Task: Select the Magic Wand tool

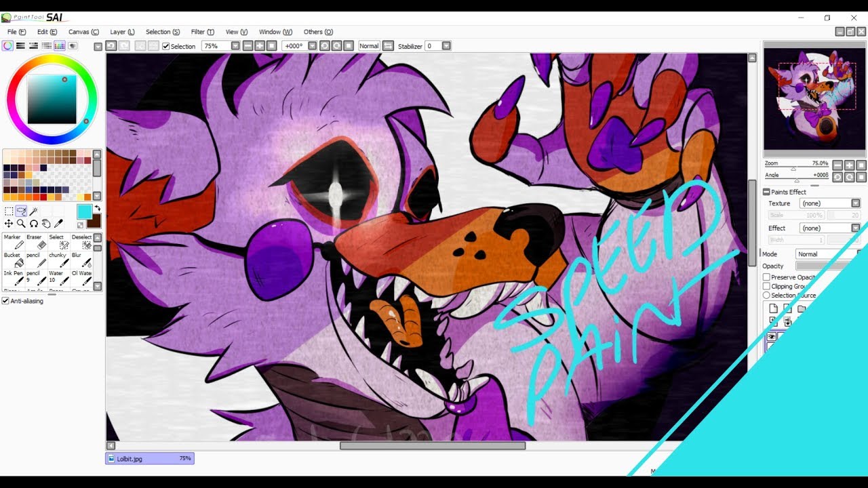Action: (33, 211)
